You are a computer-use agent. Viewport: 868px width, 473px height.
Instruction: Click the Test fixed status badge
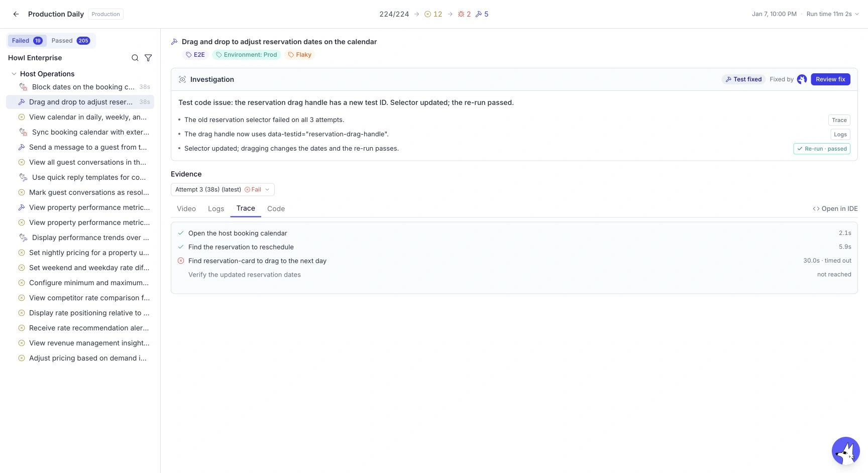[743, 79]
